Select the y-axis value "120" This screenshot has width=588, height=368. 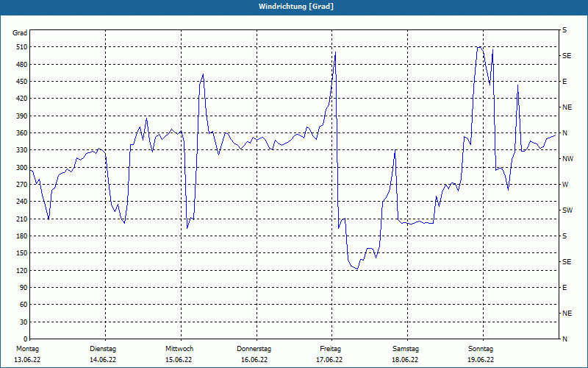(22, 270)
